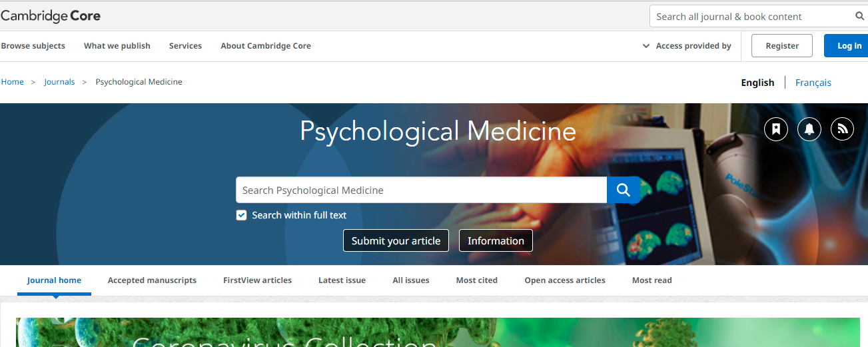Switch to Accepted manuscripts tab

(x=152, y=280)
